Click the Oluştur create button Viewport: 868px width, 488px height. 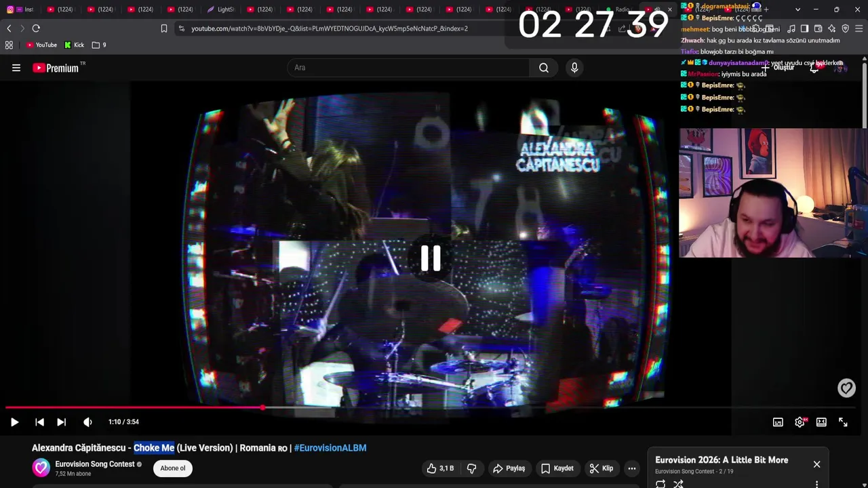(x=778, y=68)
